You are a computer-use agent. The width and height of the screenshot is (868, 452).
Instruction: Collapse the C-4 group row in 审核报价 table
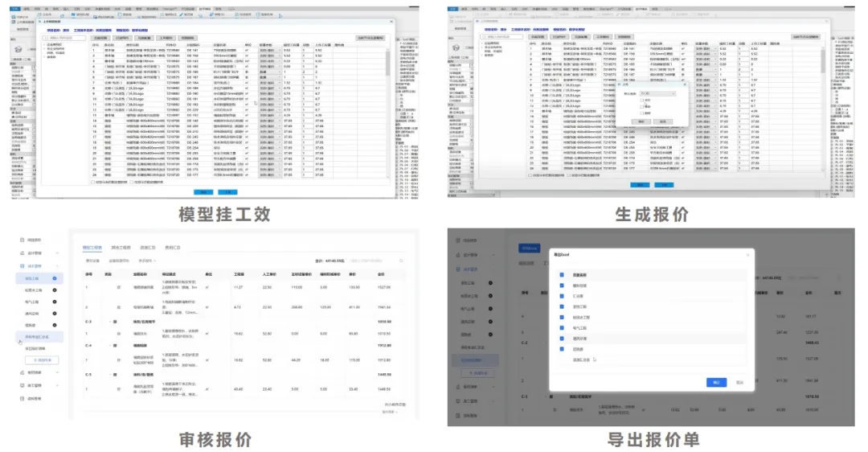coord(112,345)
